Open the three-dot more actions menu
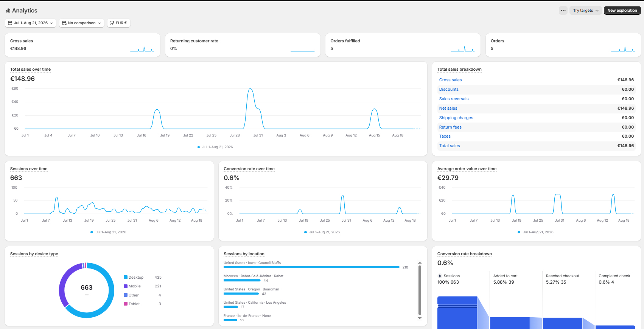Image resolution: width=644 pixels, height=329 pixels. click(563, 11)
